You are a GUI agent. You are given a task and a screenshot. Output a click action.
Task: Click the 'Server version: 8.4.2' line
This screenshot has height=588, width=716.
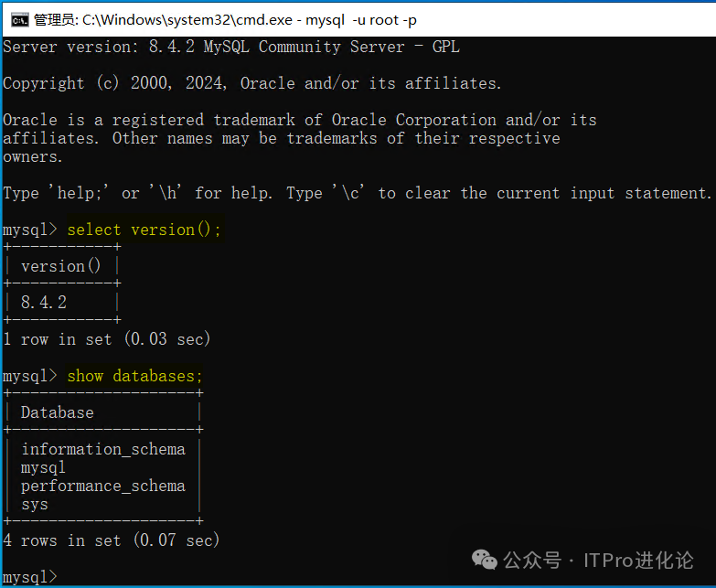[230, 47]
